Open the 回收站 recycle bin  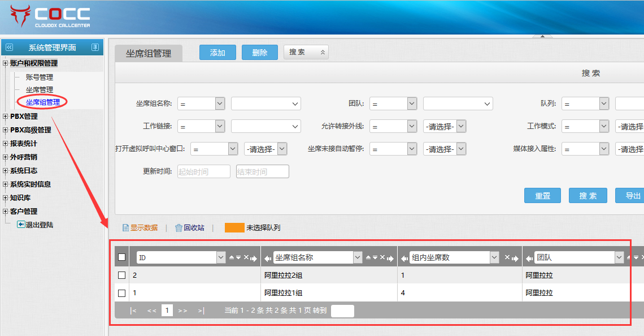[x=189, y=228]
